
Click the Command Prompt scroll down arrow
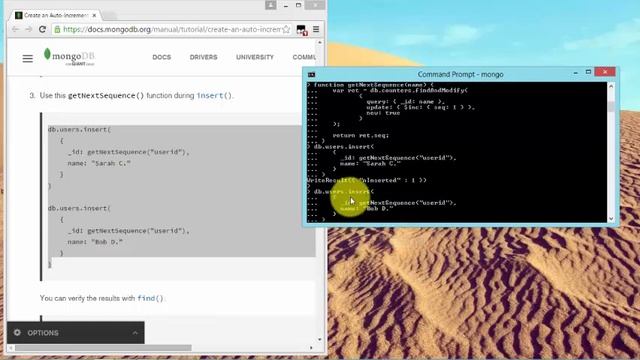click(x=611, y=218)
